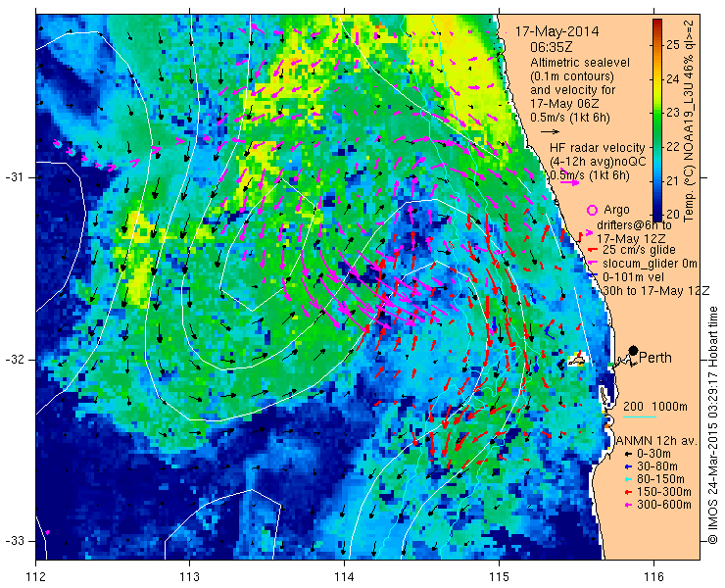725x588 pixels.
Task: Click the Argo legend label
Action: point(616,210)
